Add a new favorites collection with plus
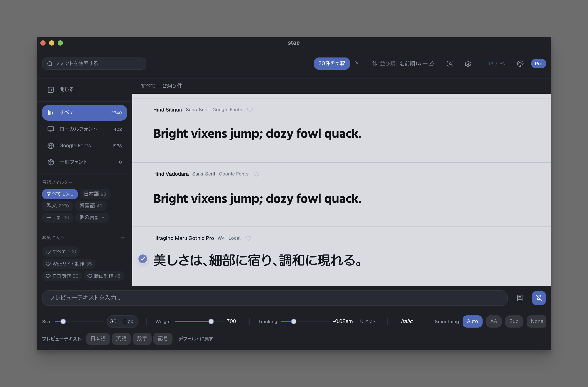 [123, 238]
